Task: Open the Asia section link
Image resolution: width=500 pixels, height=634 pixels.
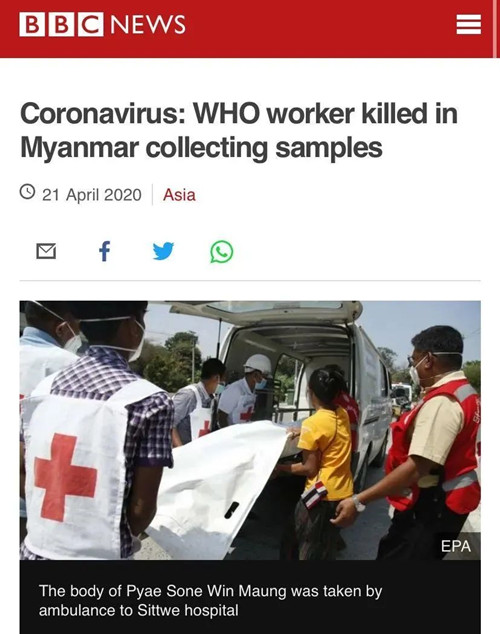Action: tap(179, 195)
